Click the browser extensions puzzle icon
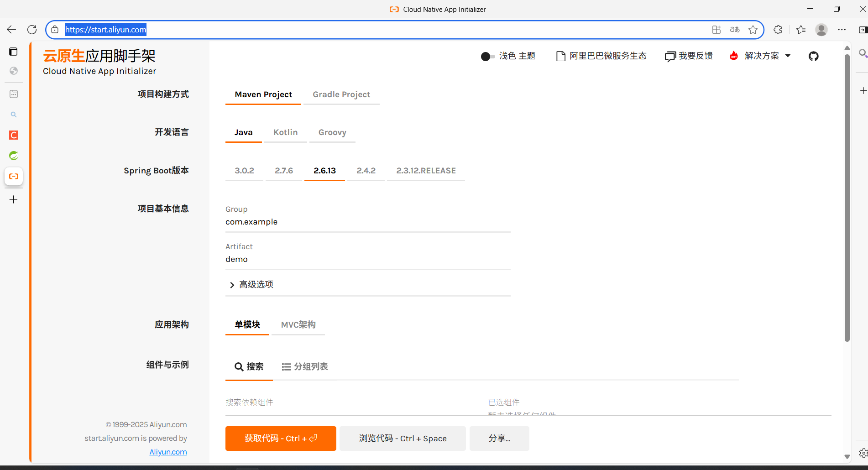Image resolution: width=868 pixels, height=470 pixels. 777,30
